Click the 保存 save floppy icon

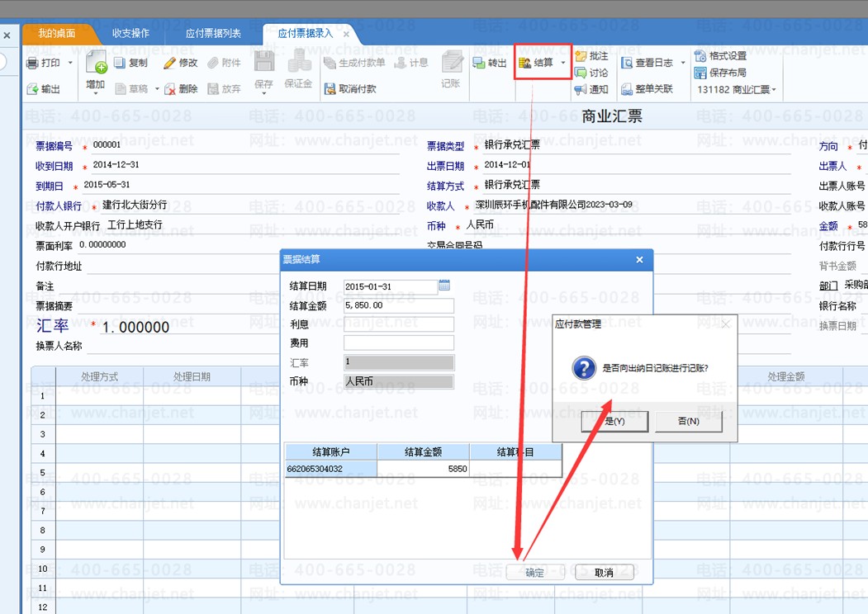click(x=264, y=62)
